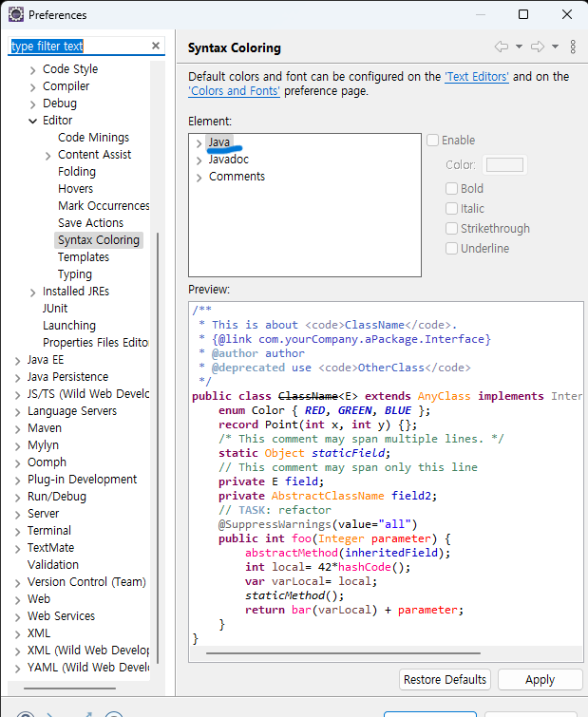Go forward with the right arrow icon
Screen dimensions: 588x717
pyautogui.click(x=538, y=47)
